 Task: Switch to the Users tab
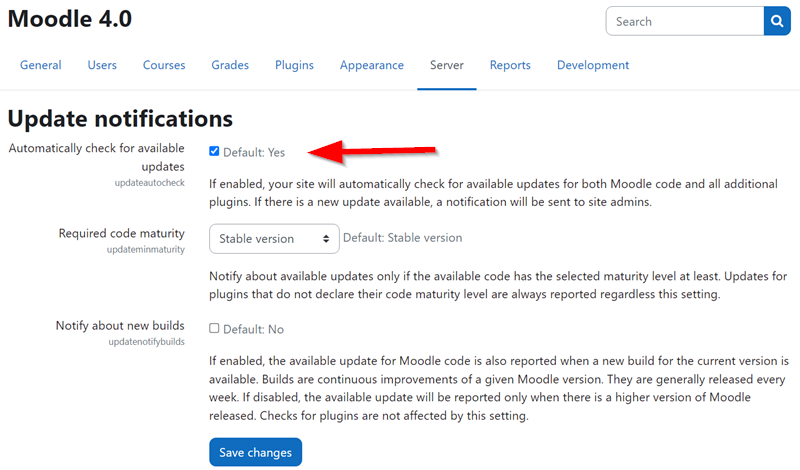[x=102, y=65]
